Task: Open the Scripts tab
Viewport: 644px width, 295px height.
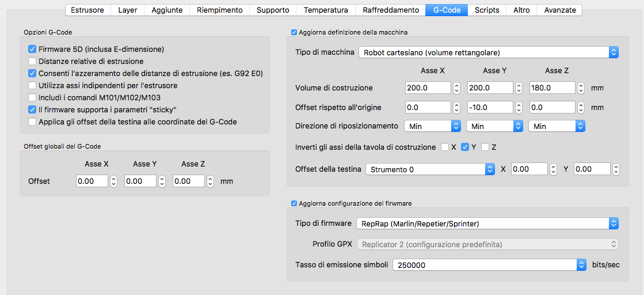Action: tap(486, 10)
